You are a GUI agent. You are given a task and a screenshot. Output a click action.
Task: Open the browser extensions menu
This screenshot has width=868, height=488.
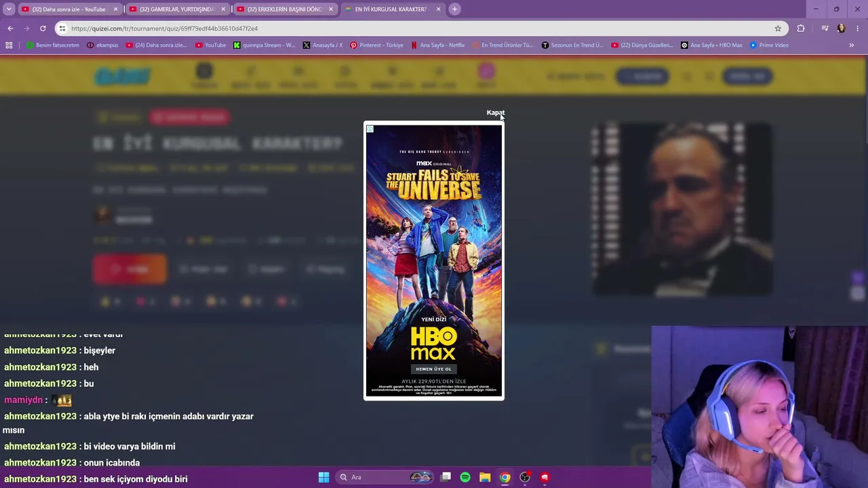[x=801, y=28]
